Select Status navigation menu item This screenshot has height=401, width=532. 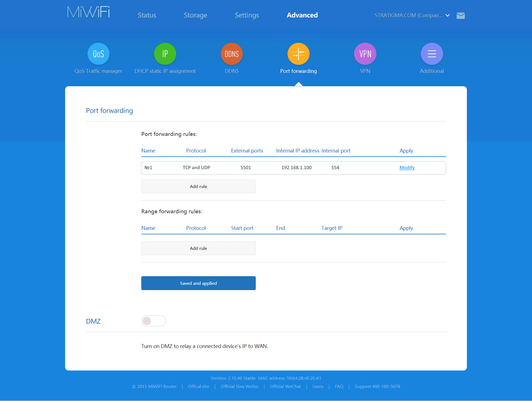pyautogui.click(x=147, y=15)
